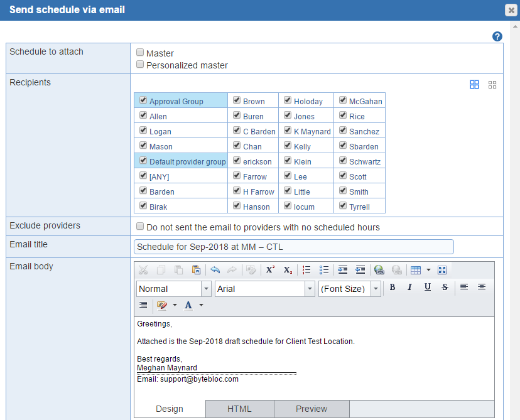Click the select all recipients grid icon
The width and height of the screenshot is (520, 420).
pyautogui.click(x=474, y=85)
